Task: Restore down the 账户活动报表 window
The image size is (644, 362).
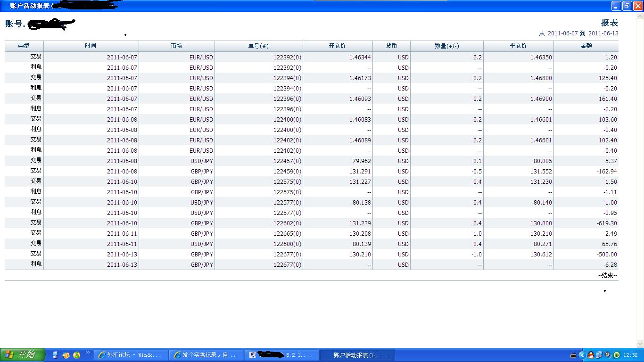Action: (627, 6)
